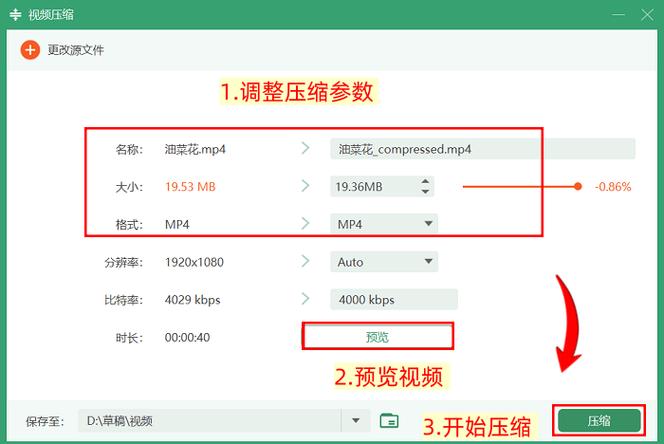The height and width of the screenshot is (444, 664).
Task: Click the green 压缩 compress button
Action: coord(599,421)
